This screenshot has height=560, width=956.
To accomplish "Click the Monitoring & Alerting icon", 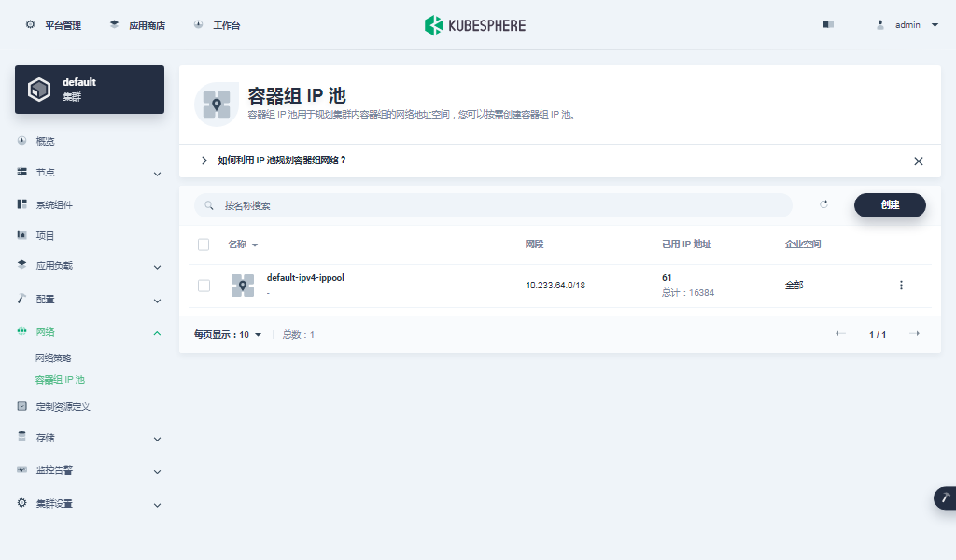I will point(22,469).
